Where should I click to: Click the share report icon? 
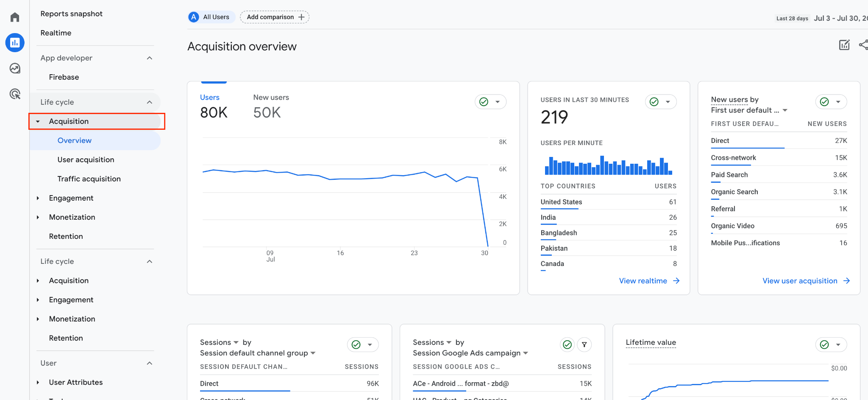click(863, 45)
